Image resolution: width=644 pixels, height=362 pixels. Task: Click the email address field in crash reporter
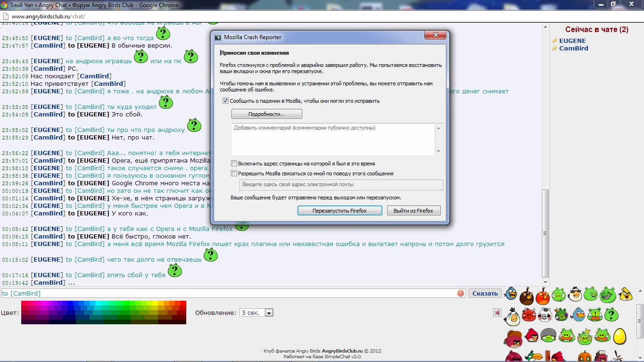tap(341, 185)
